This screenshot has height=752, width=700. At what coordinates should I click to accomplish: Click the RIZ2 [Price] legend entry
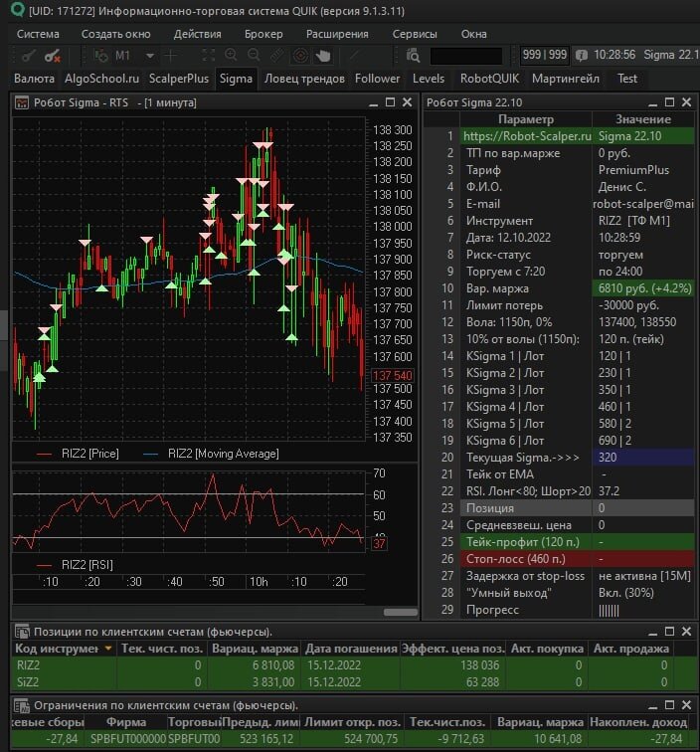(x=79, y=454)
